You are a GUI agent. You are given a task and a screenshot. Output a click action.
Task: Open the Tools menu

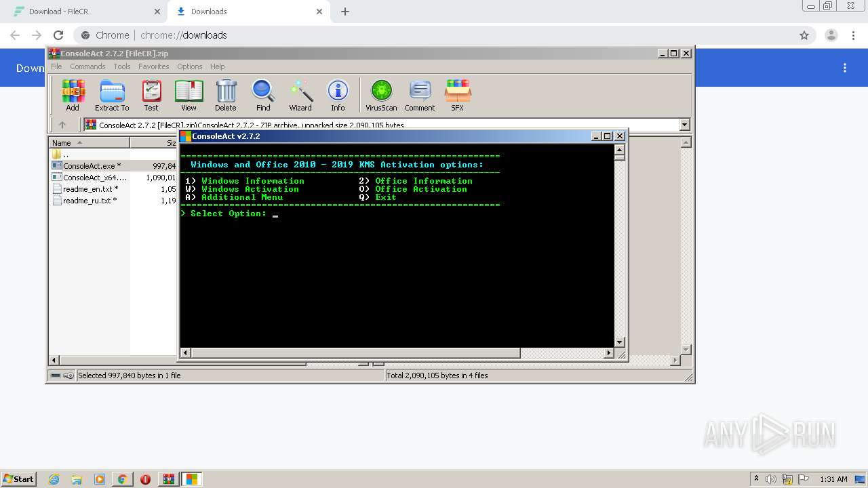point(122,66)
